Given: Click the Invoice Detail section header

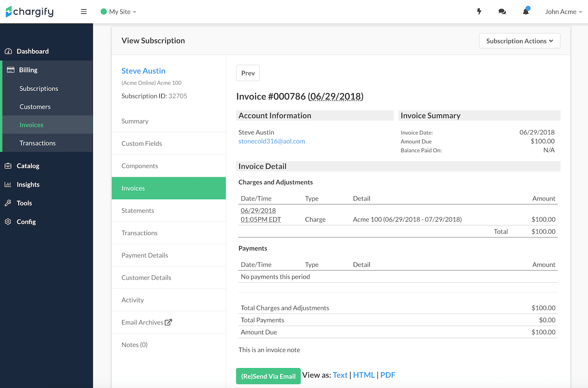Looking at the screenshot, I should click(398, 166).
